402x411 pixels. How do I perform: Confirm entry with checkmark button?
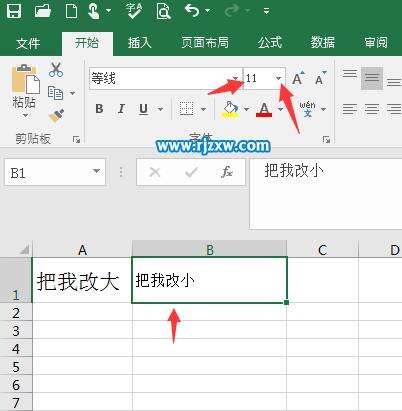coord(191,172)
